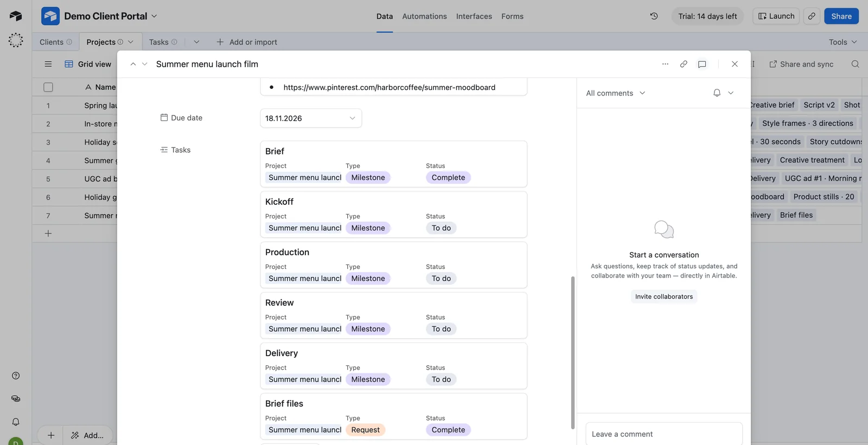This screenshot has height=445, width=868.
Task: Expand All comments filter dropdown
Action: pyautogui.click(x=616, y=93)
